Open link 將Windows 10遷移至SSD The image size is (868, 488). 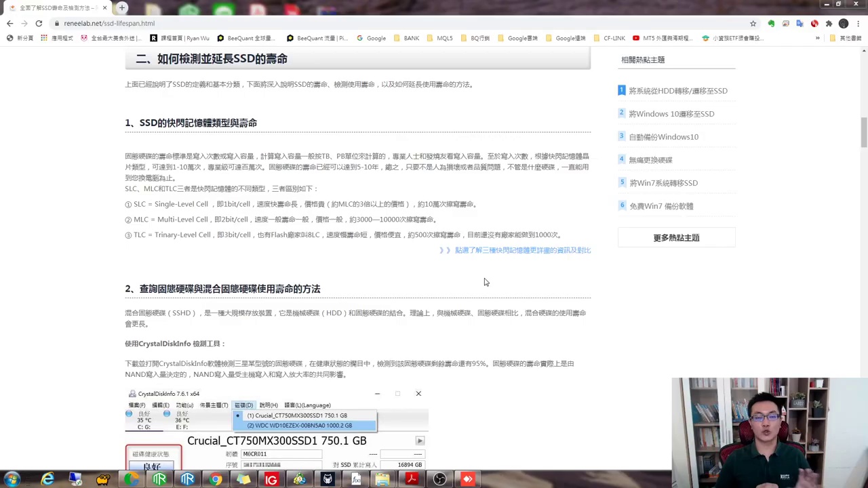(x=671, y=114)
